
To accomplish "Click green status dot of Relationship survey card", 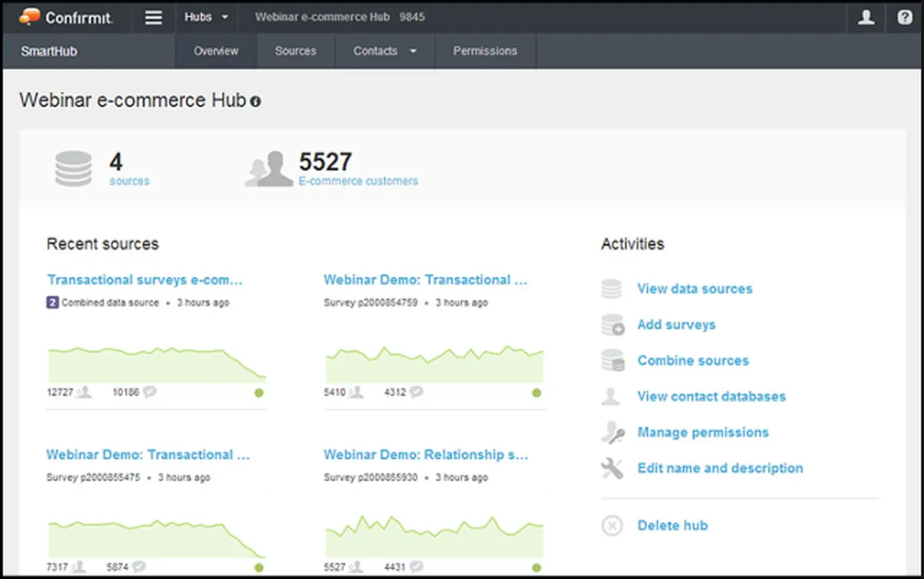I will pos(536,567).
